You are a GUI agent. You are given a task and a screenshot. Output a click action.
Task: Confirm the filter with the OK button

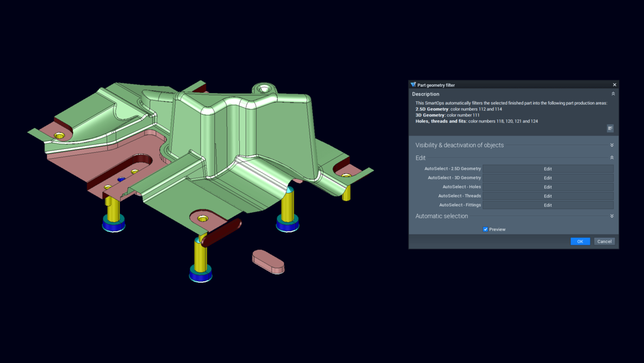pyautogui.click(x=580, y=241)
